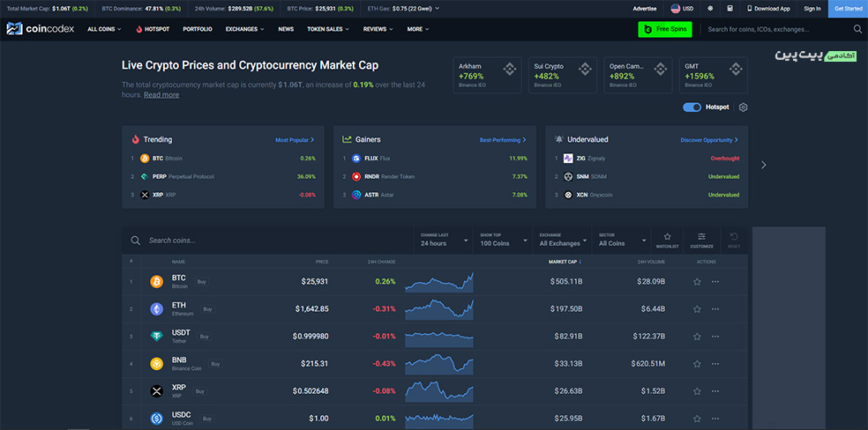This screenshot has height=430, width=868.
Task: Expand the REVIEWS menu
Action: [378, 29]
